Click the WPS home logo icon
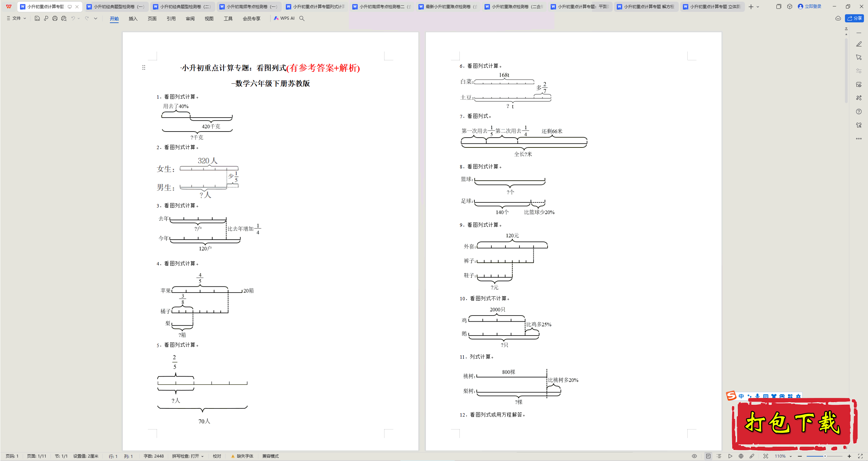The height and width of the screenshot is (461, 868). [9, 6]
